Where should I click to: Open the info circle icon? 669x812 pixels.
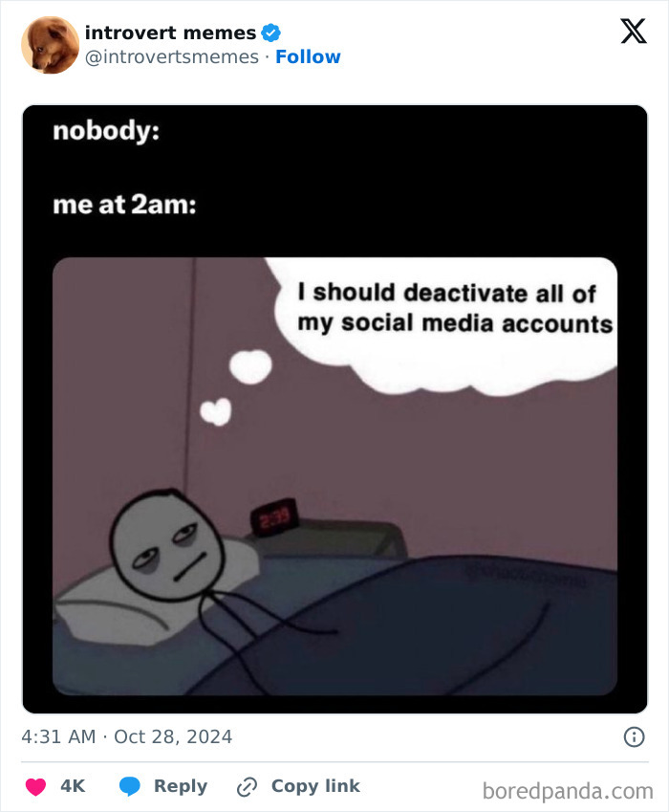(x=634, y=736)
